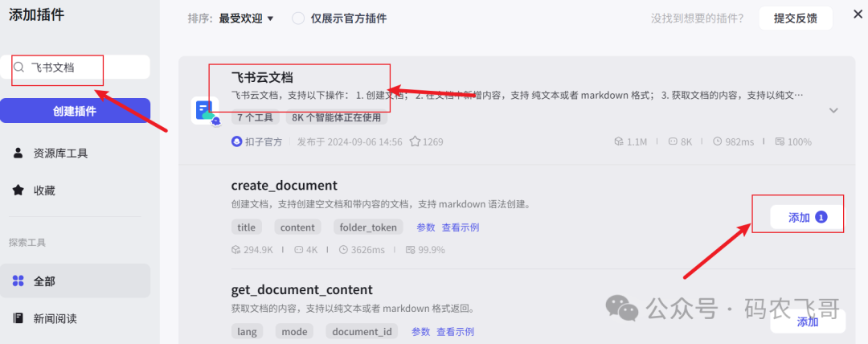This screenshot has height=344, width=868.
Task: Click the 创建插件 button
Action: (76, 111)
